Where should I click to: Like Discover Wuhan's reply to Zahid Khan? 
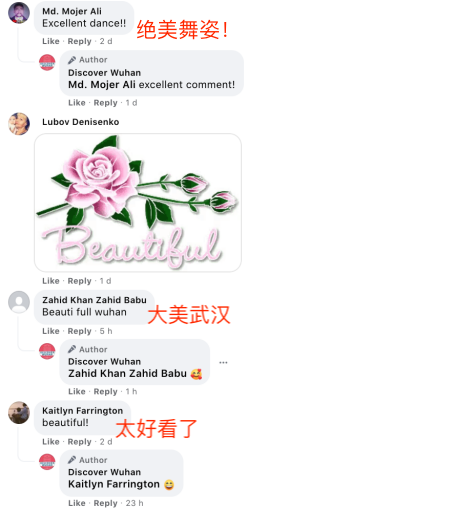(x=77, y=391)
